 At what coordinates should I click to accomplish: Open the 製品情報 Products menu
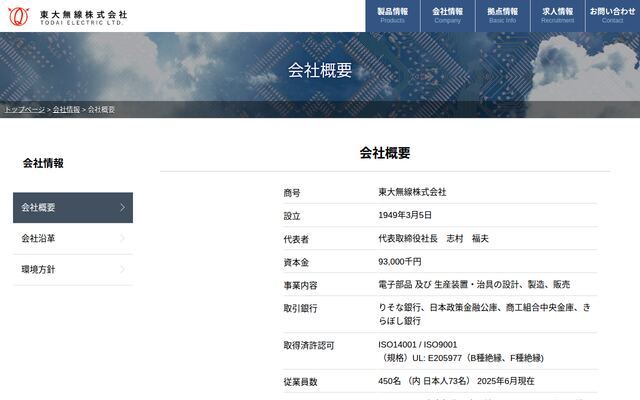(393, 16)
